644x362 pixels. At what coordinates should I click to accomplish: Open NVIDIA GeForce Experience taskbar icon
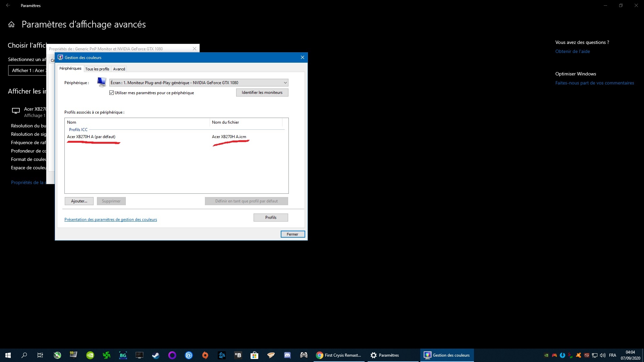point(90,355)
